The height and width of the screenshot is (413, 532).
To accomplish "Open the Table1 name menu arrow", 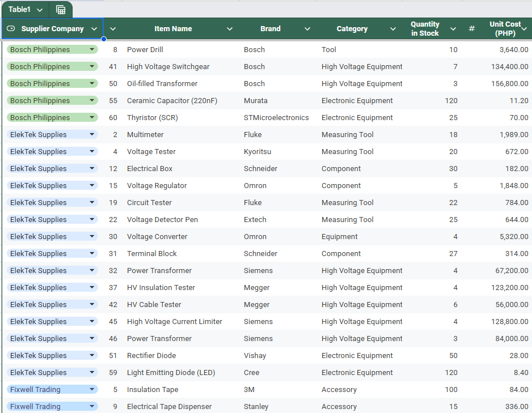I will tap(40, 10).
